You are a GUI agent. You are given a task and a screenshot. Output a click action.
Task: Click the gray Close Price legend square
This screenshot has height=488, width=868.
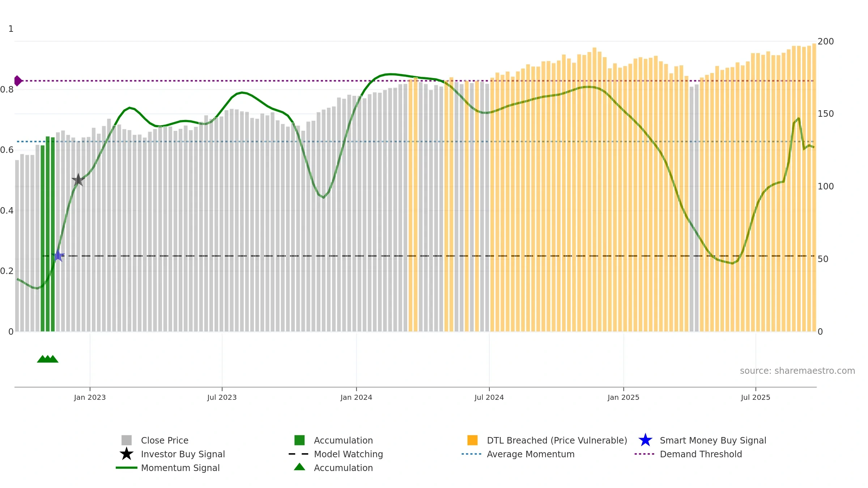[x=127, y=440]
